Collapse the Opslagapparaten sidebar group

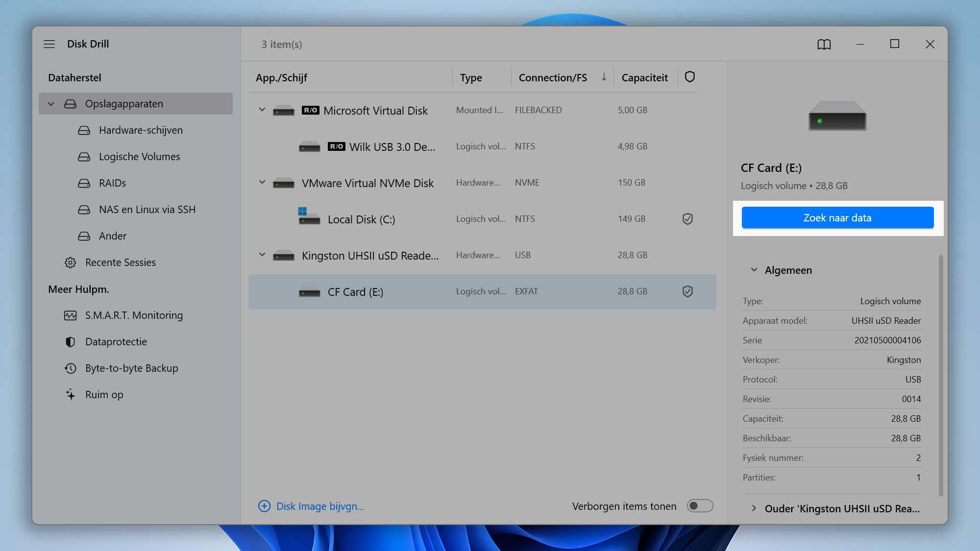click(51, 104)
